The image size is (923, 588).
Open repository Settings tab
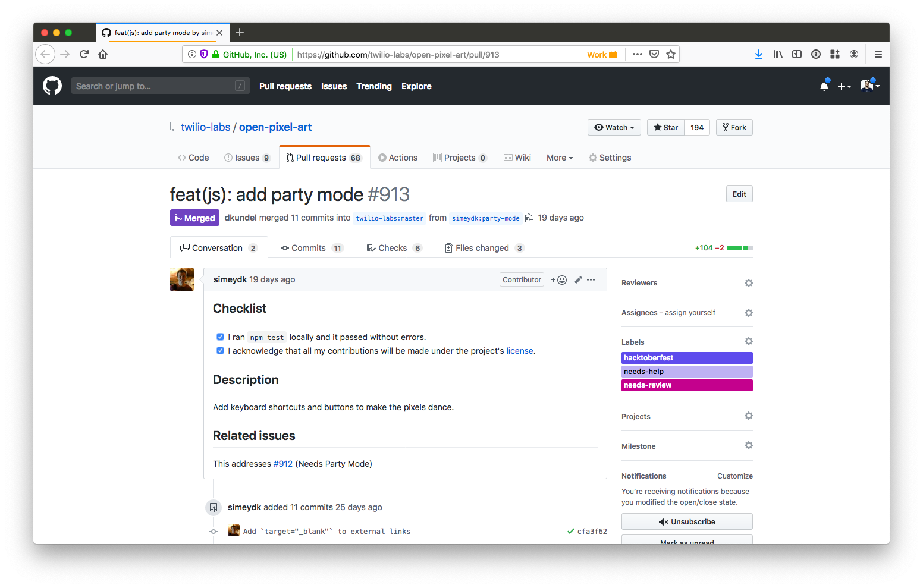[x=610, y=158]
